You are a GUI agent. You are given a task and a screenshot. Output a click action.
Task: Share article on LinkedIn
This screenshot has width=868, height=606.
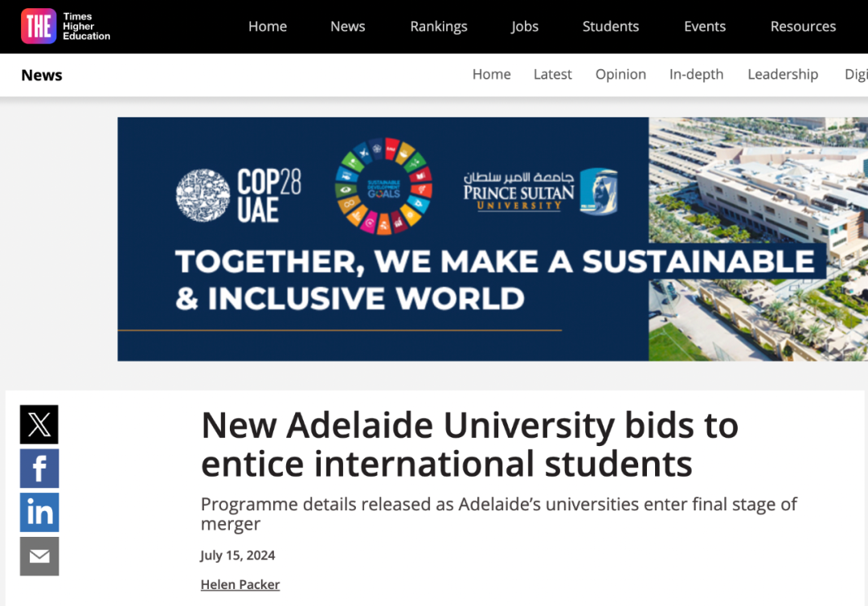coord(39,513)
